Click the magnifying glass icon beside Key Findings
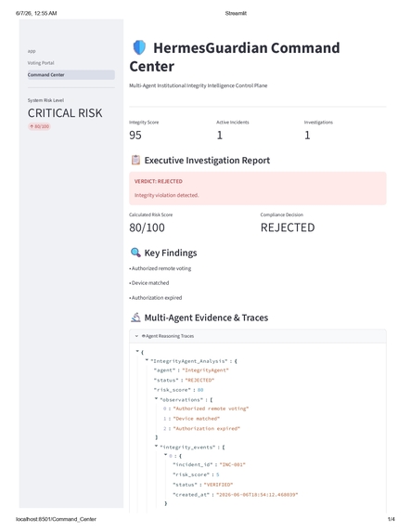The width and height of the screenshot is (411, 532). pos(135,253)
